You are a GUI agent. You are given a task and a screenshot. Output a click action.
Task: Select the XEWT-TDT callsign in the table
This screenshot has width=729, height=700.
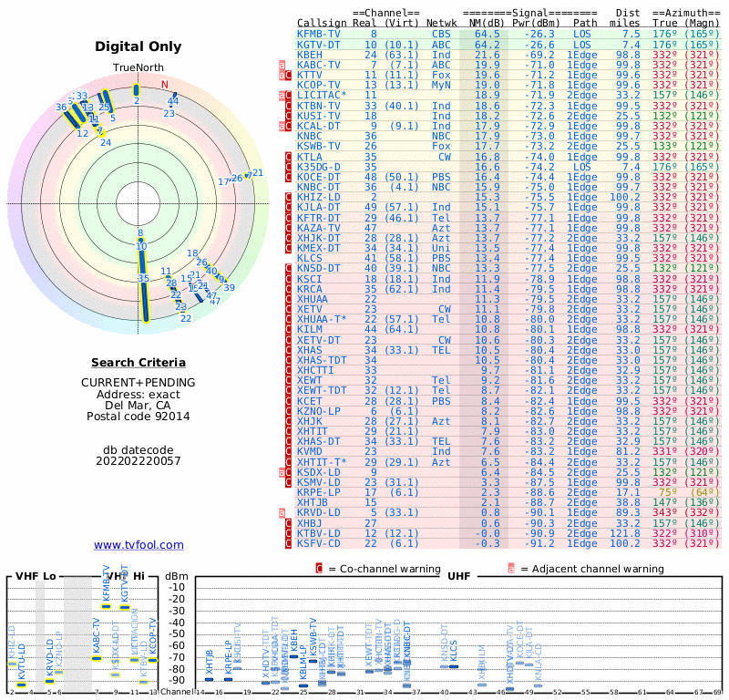coord(322,390)
